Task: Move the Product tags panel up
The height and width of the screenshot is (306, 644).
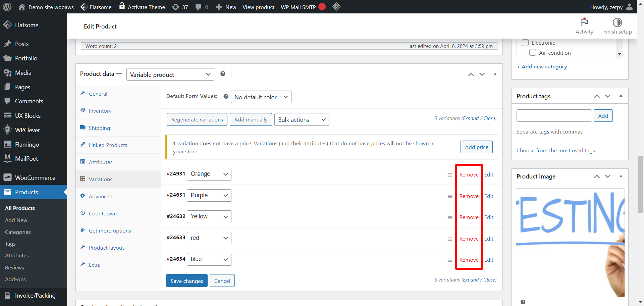Action: (x=597, y=96)
